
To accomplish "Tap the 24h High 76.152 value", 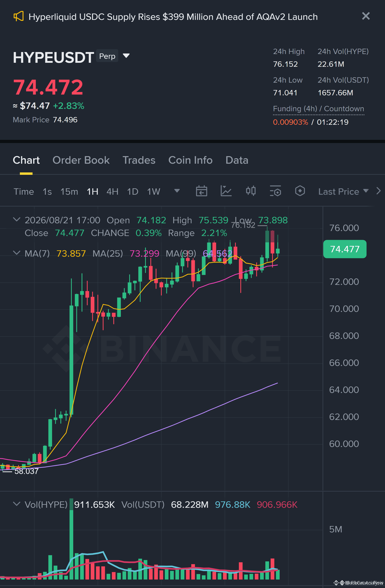I will click(x=285, y=64).
